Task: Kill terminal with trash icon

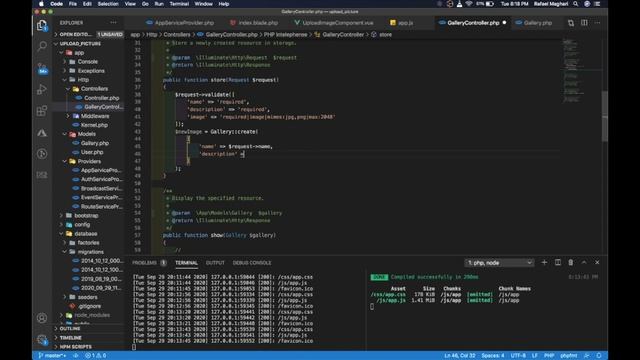Action: point(571,262)
